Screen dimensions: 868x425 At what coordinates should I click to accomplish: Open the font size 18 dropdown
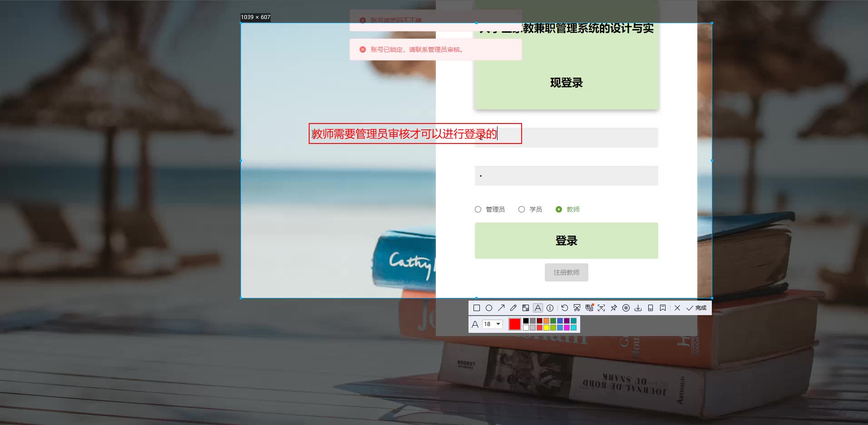click(493, 324)
